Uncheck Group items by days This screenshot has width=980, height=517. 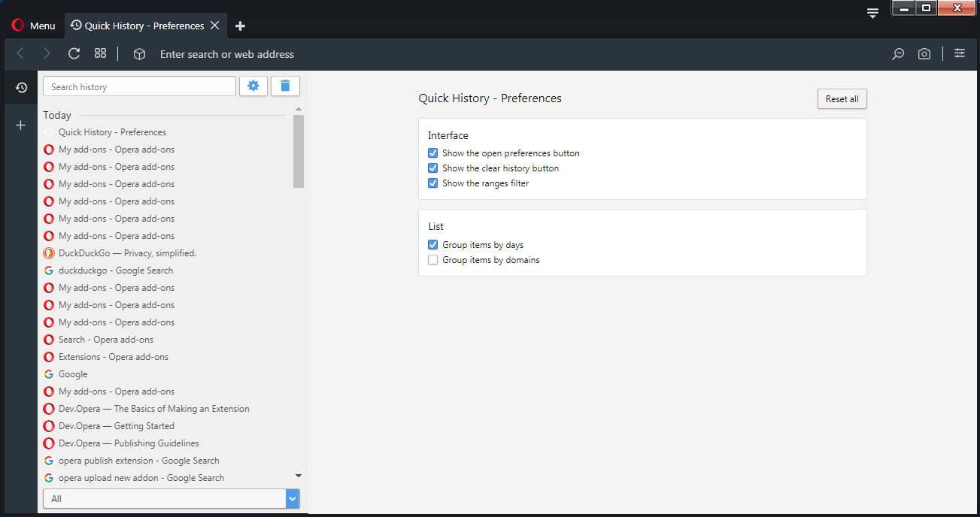[x=432, y=245]
